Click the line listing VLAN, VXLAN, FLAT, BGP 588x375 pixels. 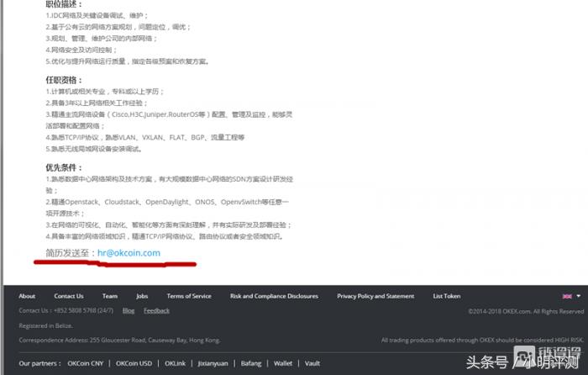(x=145, y=137)
